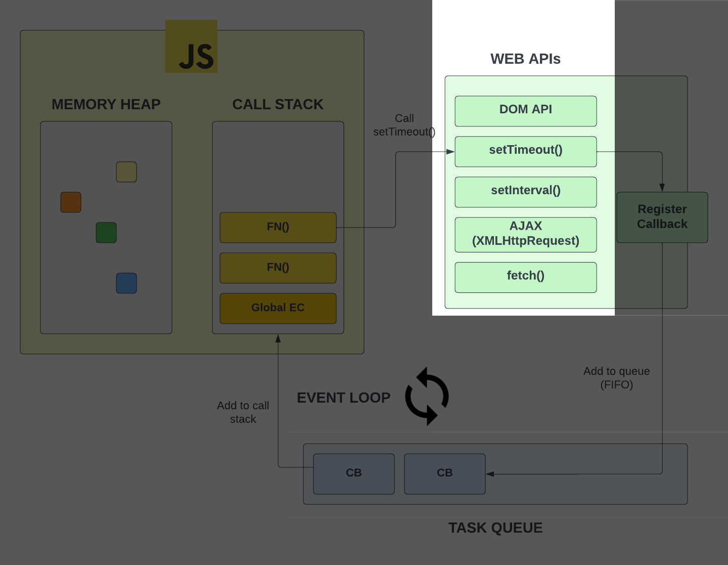Select the green square in Memory Heap

pos(106,233)
